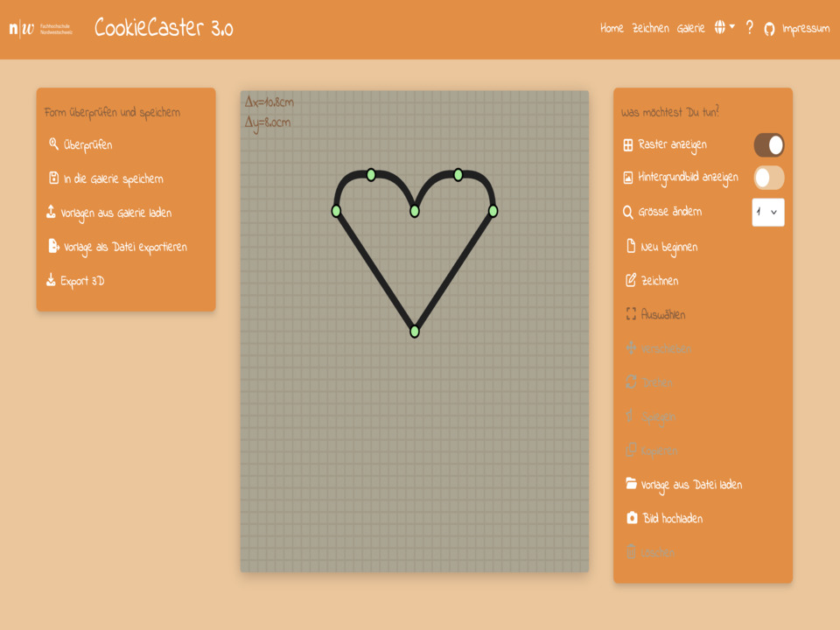Click the Auswählen selection frame icon
Viewport: 840px width, 630px height.
631,314
